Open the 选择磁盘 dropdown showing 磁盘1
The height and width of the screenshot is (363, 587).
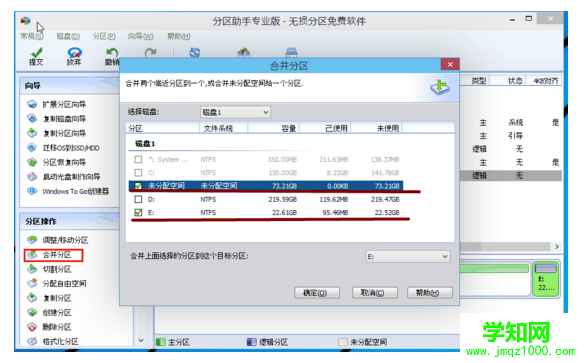click(235, 112)
